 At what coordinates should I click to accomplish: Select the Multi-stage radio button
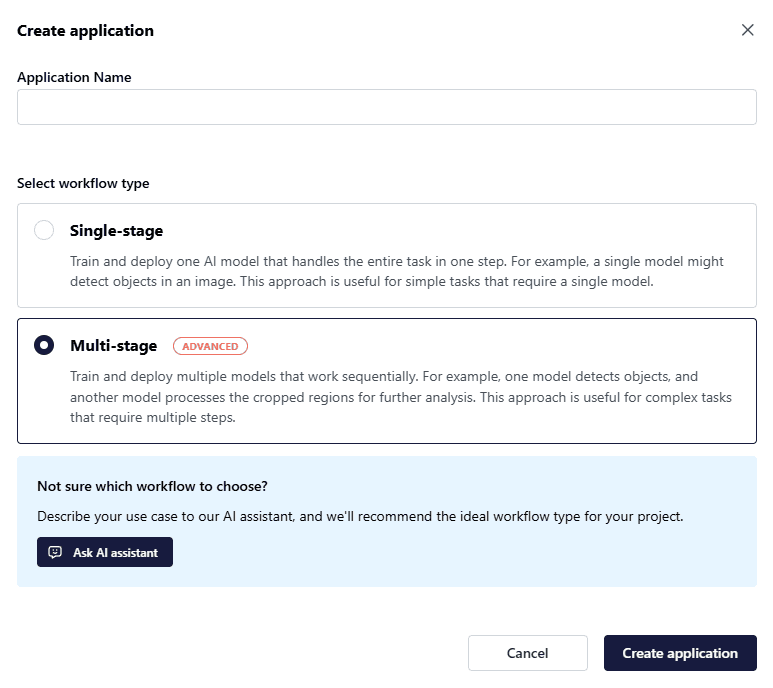(x=44, y=346)
